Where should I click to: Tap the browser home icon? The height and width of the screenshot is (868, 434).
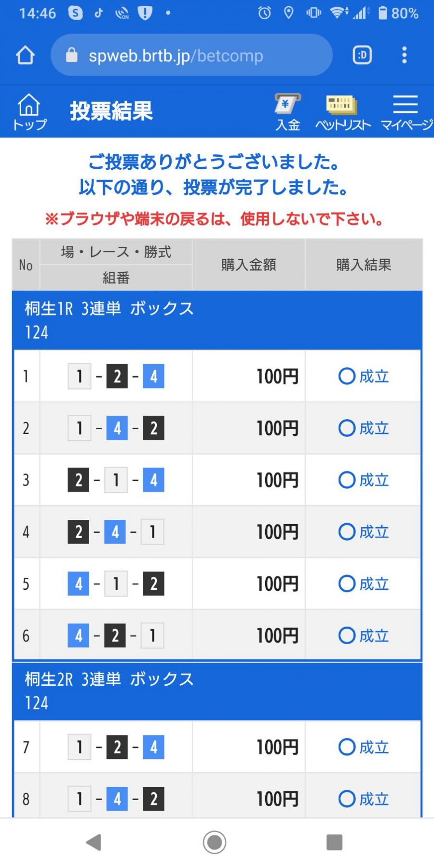(25, 55)
